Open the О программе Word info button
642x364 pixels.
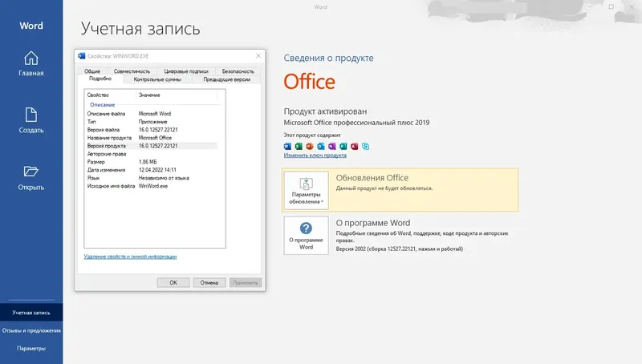tap(306, 236)
